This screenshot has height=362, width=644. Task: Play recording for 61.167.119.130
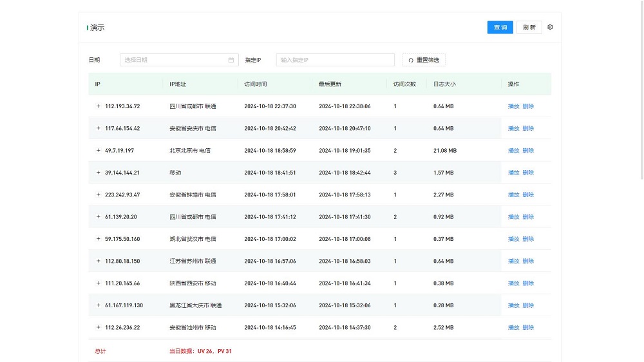point(513,306)
